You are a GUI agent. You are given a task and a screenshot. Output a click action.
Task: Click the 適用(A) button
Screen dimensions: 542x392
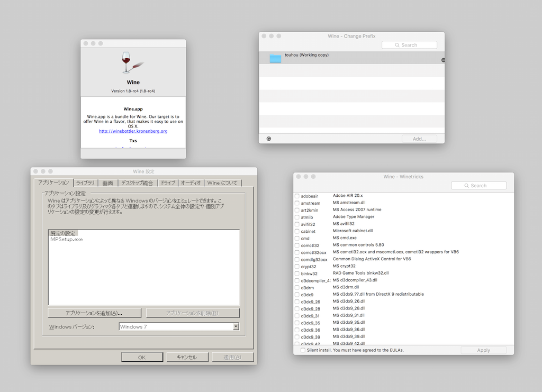[232, 357]
